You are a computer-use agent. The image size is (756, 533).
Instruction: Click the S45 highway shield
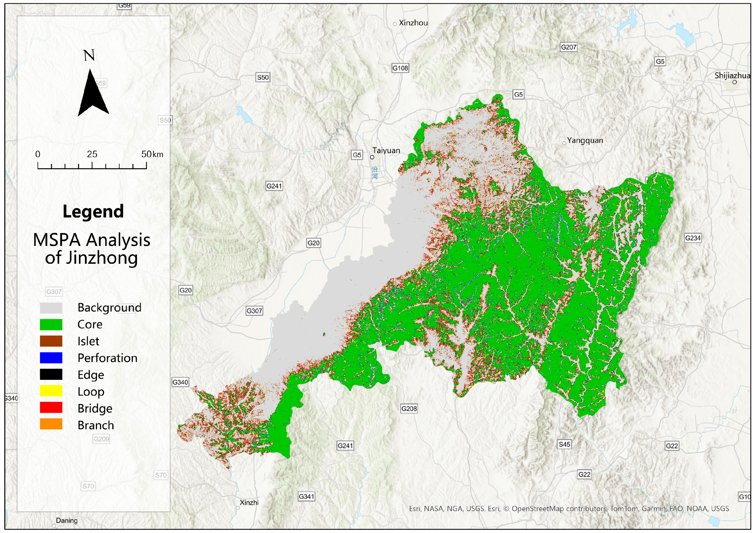564,444
